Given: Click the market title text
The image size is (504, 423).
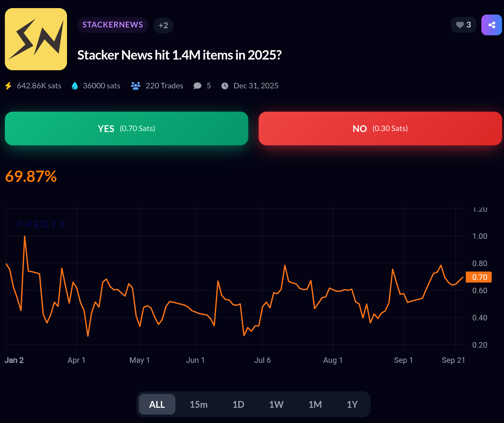Looking at the screenshot, I should [179, 55].
